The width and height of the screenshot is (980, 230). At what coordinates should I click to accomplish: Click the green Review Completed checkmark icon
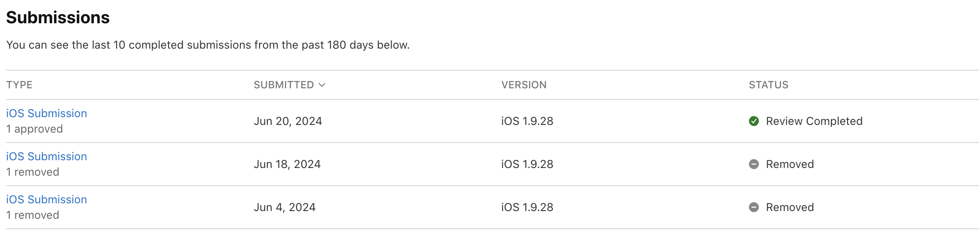click(753, 121)
